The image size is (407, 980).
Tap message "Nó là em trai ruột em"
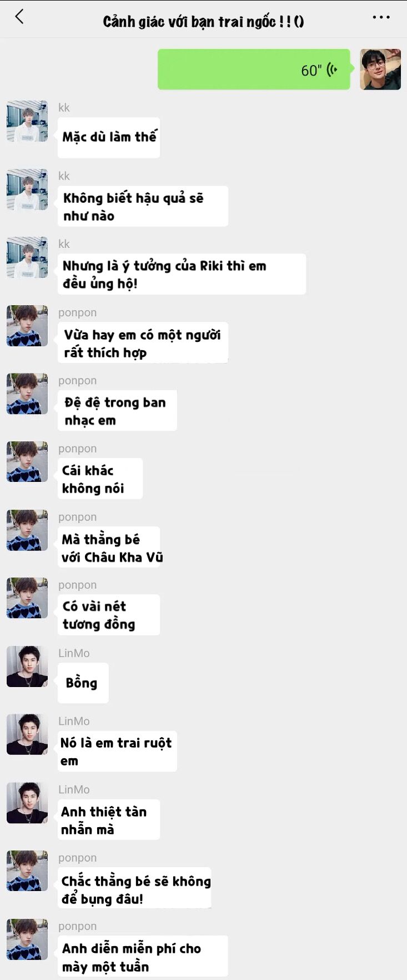pos(117,751)
